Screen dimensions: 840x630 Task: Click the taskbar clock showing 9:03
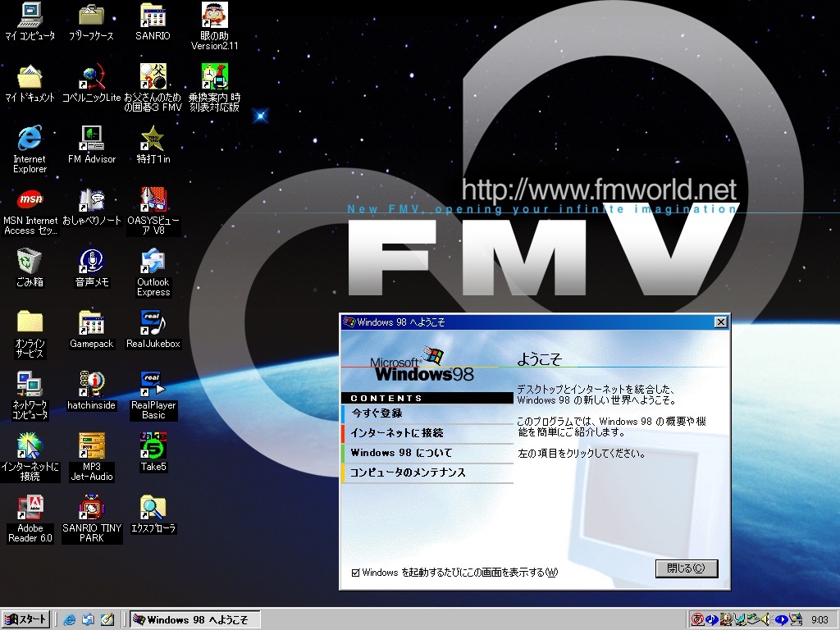(819, 620)
